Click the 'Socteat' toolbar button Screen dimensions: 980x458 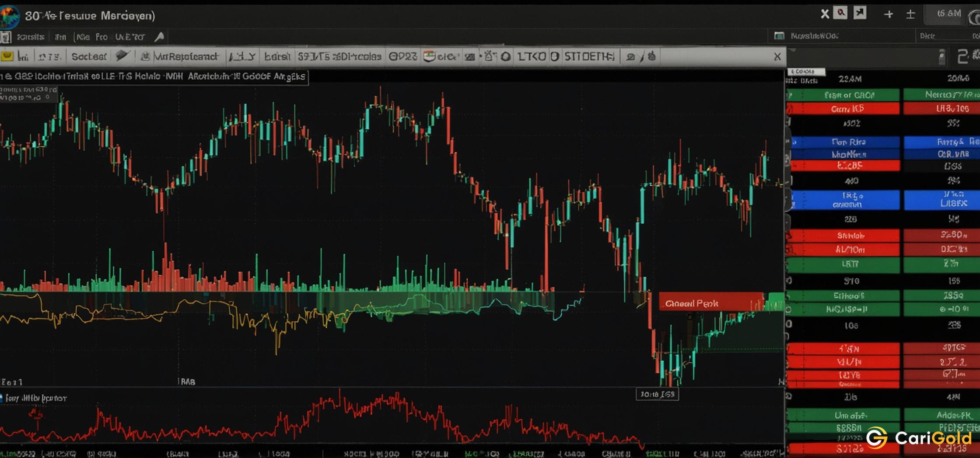[89, 56]
